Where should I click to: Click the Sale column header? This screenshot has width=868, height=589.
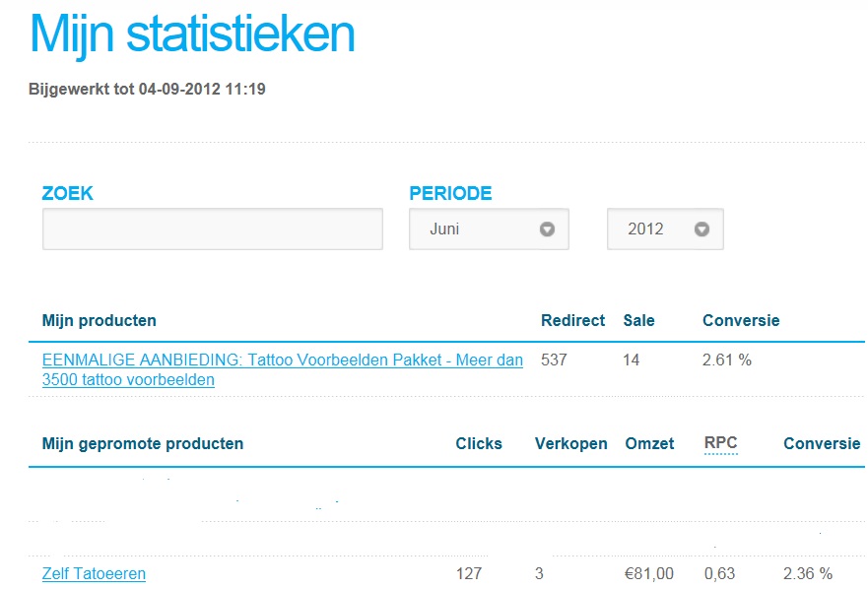pos(638,320)
